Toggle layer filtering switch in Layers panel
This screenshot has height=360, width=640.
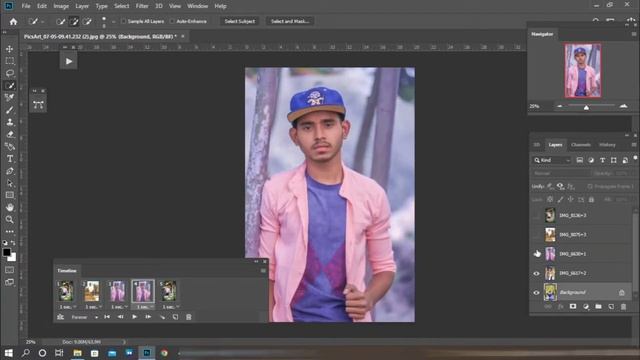coord(635,158)
